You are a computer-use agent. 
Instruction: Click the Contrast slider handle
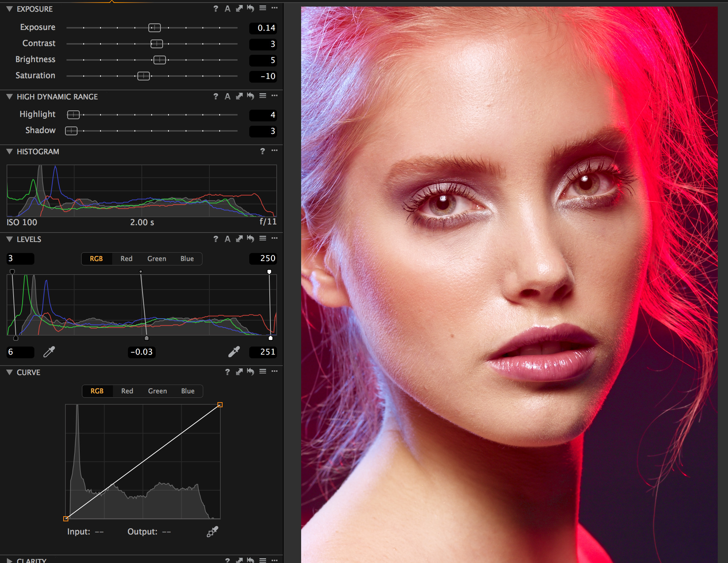[157, 44]
